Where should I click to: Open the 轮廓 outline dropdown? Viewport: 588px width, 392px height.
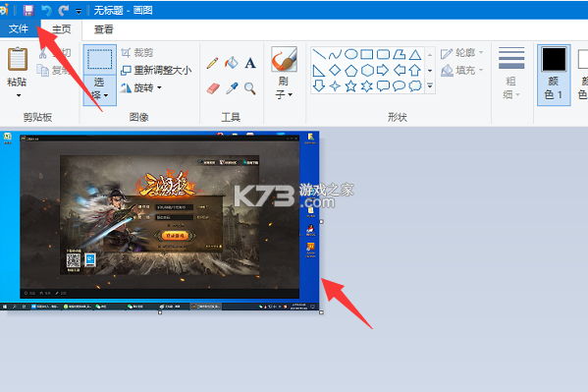pyautogui.click(x=461, y=53)
